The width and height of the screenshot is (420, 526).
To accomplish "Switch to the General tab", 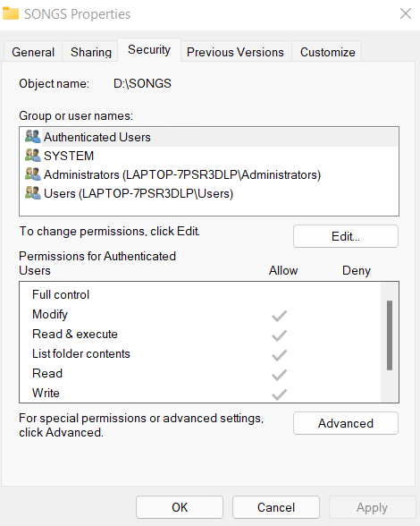I will pos(33,52).
